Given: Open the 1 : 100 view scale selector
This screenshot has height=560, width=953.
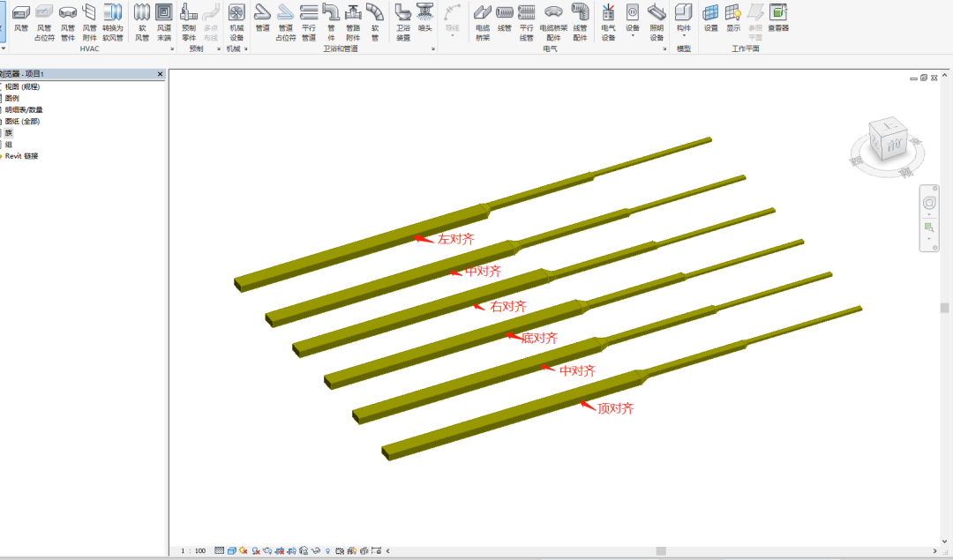Looking at the screenshot, I should [x=193, y=550].
